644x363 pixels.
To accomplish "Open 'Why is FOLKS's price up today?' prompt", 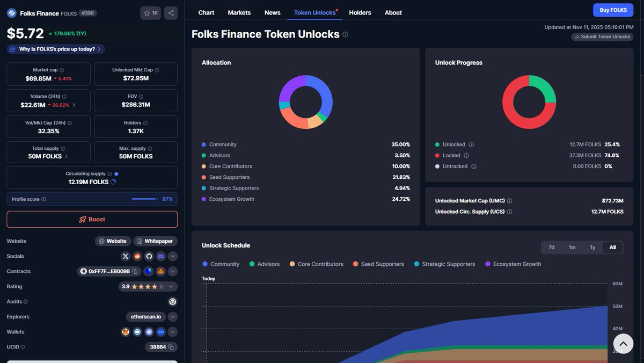I will tap(56, 49).
